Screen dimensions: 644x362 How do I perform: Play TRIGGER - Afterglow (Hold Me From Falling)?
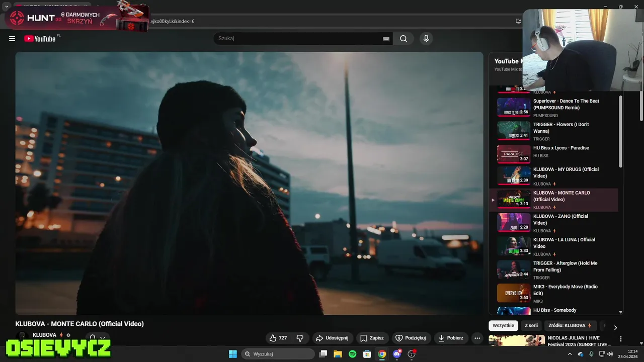(553, 270)
